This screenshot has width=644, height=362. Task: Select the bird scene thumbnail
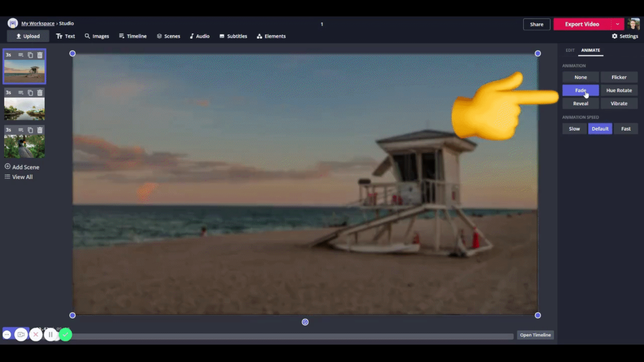point(24,146)
